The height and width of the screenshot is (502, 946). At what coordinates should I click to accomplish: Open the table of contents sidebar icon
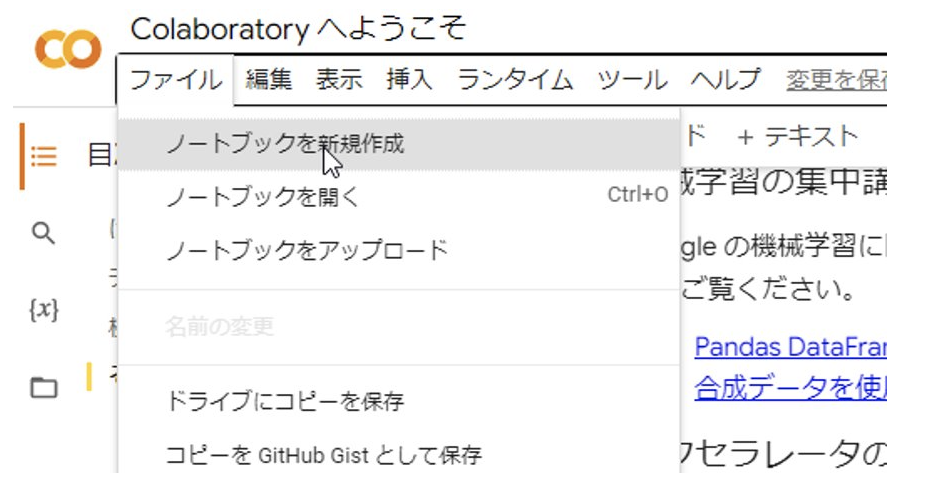click(44, 156)
